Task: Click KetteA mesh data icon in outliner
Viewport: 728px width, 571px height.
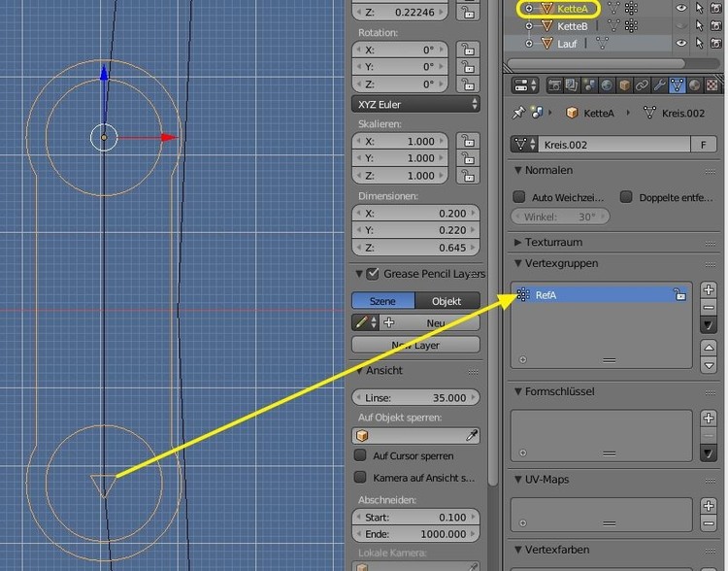Action: pos(613,8)
